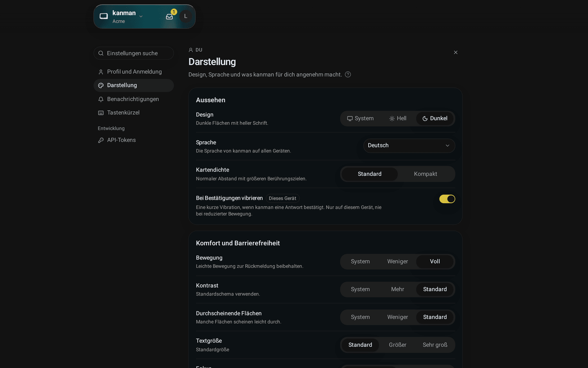The height and width of the screenshot is (368, 588).
Task: Expand the kanman workspace chevron
Action: click(141, 16)
